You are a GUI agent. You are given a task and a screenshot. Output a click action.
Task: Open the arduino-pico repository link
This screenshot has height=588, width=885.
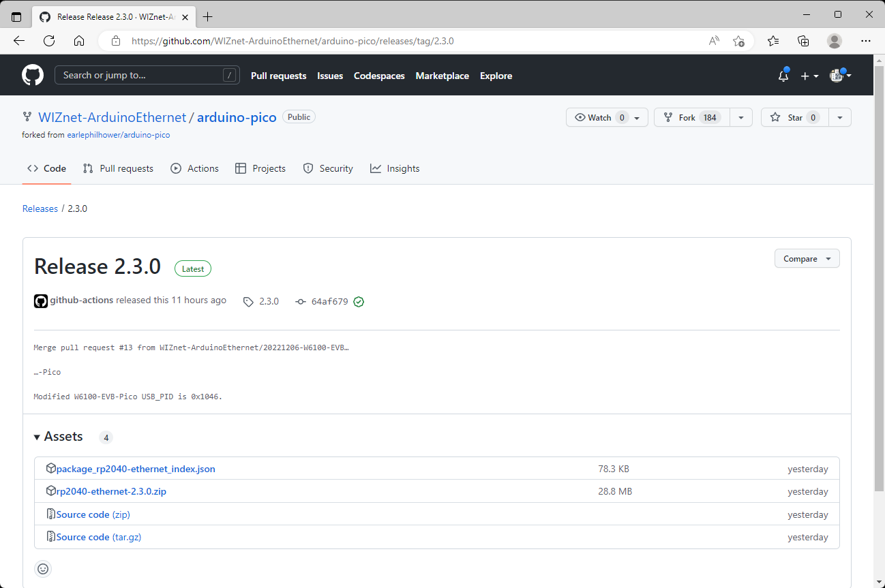237,117
